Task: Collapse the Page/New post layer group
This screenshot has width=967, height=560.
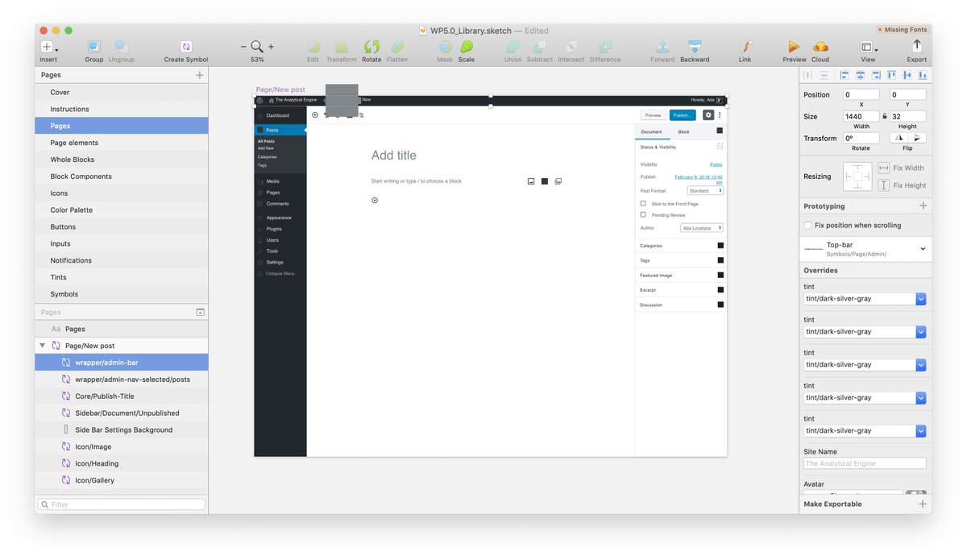Action: click(42, 345)
